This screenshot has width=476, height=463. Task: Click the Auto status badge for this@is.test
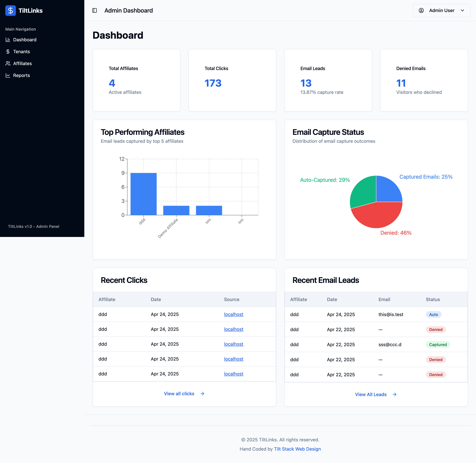pos(434,314)
